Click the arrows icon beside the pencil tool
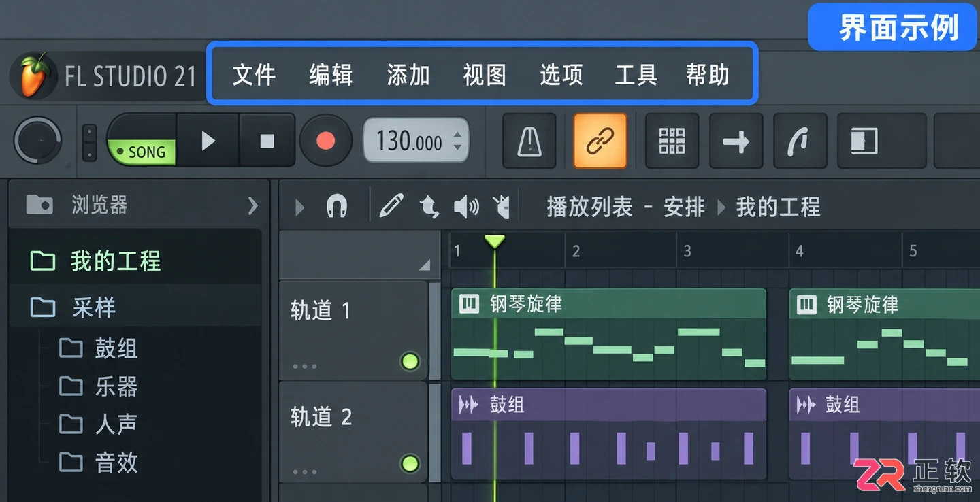Image resolution: width=980 pixels, height=502 pixels. coord(429,206)
